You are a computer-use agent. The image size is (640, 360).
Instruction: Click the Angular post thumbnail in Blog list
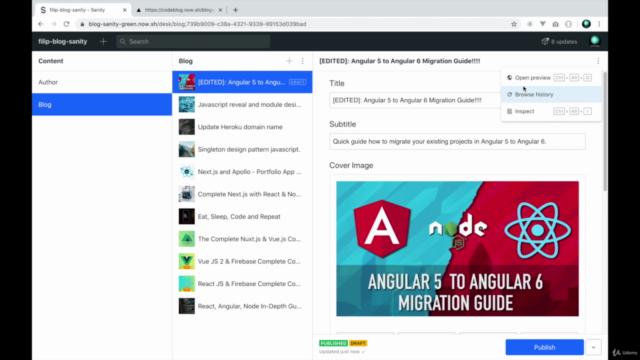(x=187, y=82)
